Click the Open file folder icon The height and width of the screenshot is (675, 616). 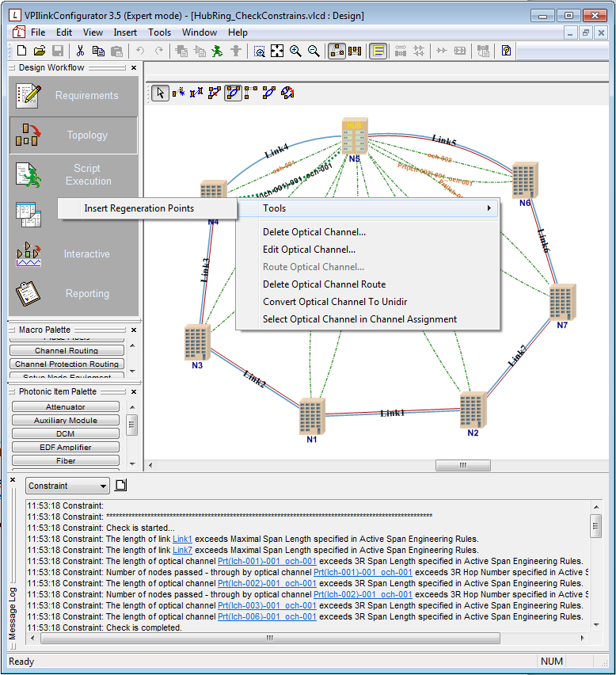point(40,51)
